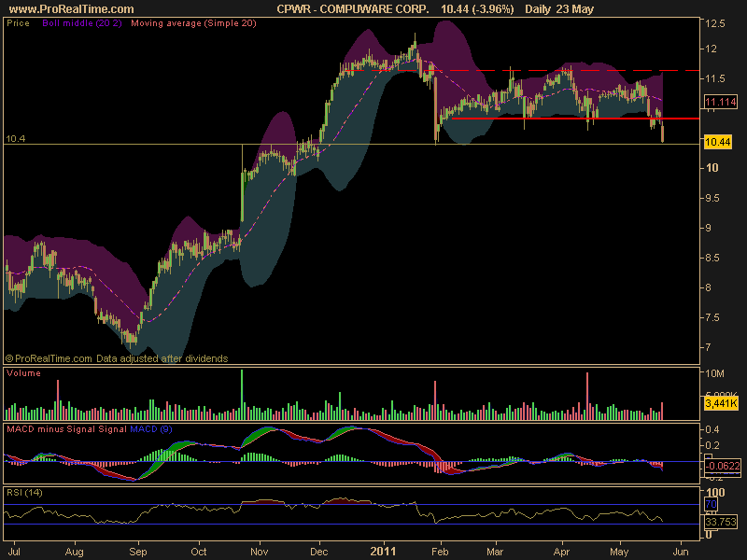The width and height of the screenshot is (747, 560).
Task: Click the ProRealTime.com copyright notice
Action: (x=117, y=358)
